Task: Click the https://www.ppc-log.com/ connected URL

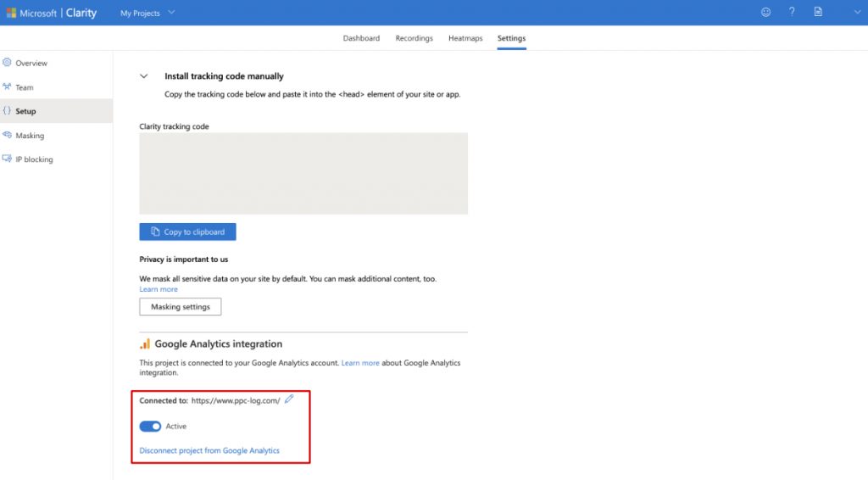Action: (x=236, y=400)
